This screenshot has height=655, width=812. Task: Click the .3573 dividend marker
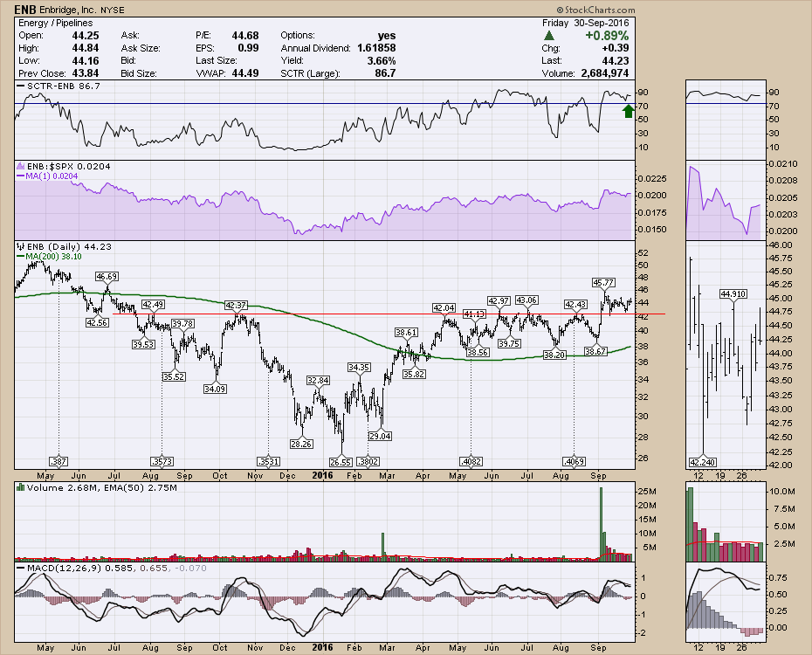tap(162, 461)
